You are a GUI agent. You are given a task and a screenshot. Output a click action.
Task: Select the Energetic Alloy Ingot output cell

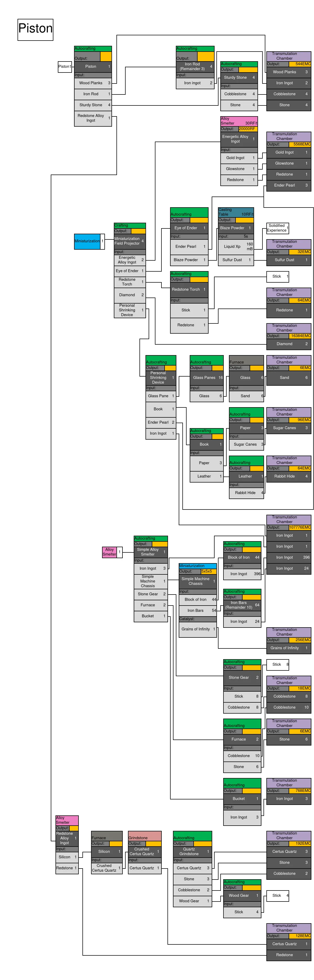[x=239, y=139]
